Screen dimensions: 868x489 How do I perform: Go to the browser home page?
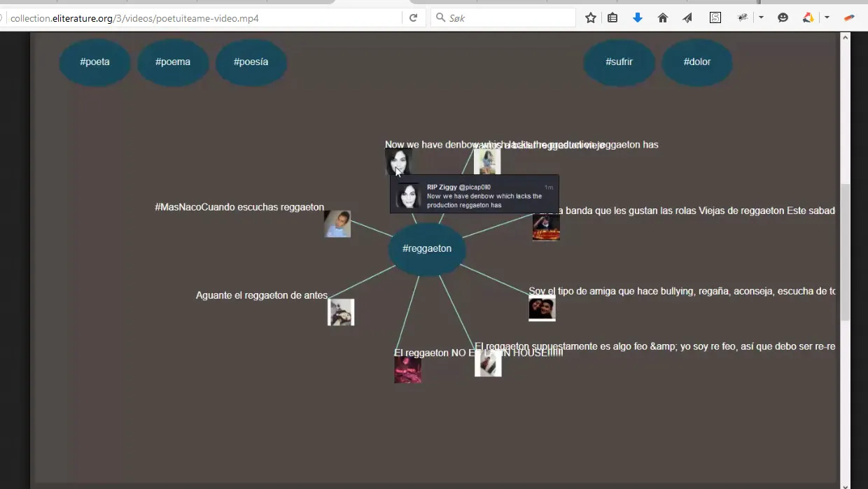click(662, 18)
